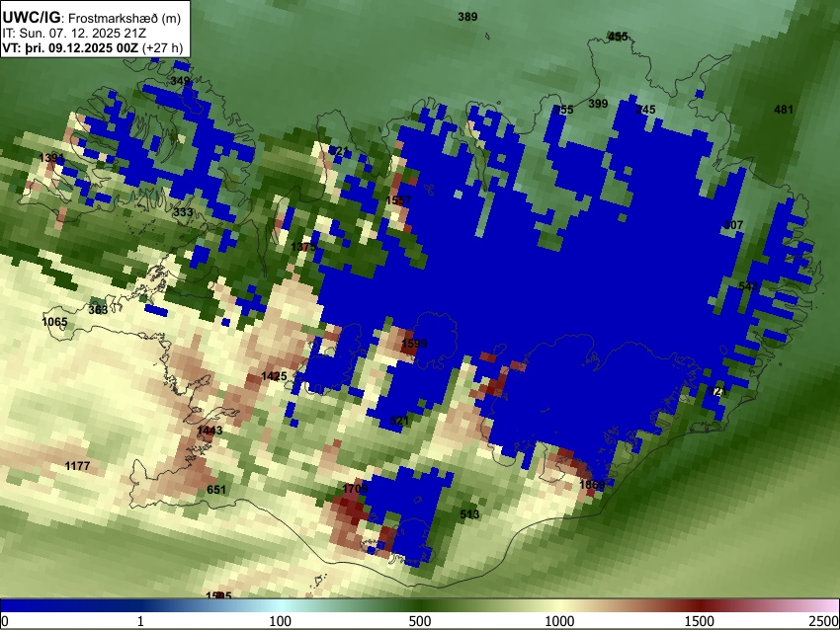Click the '1869' value on the map
The height and width of the screenshot is (630, 840).
click(593, 485)
